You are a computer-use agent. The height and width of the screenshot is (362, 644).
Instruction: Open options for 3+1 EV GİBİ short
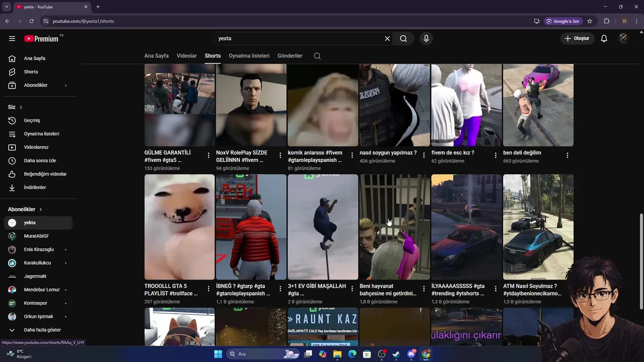[x=352, y=289]
